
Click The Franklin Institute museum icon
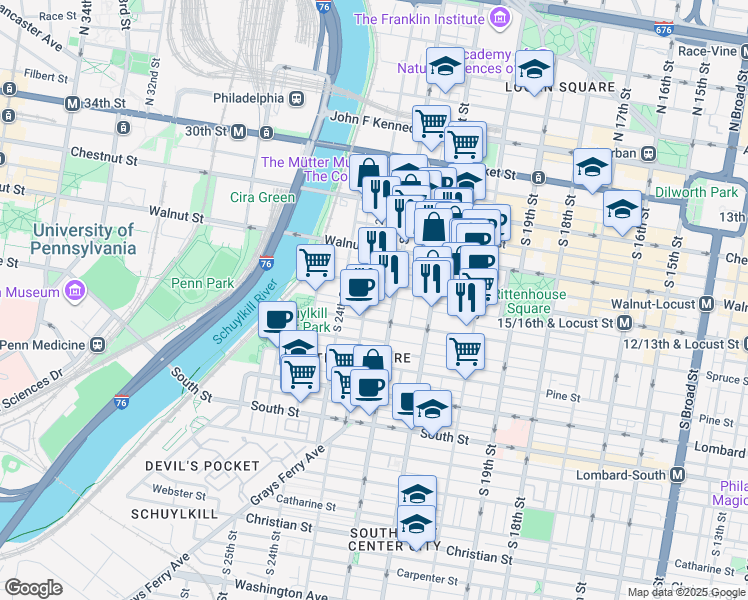pos(499,19)
